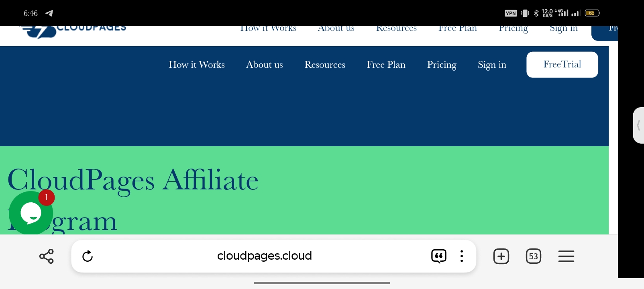Click the white Free Trial button
This screenshot has width=644, height=289.
pos(562,65)
